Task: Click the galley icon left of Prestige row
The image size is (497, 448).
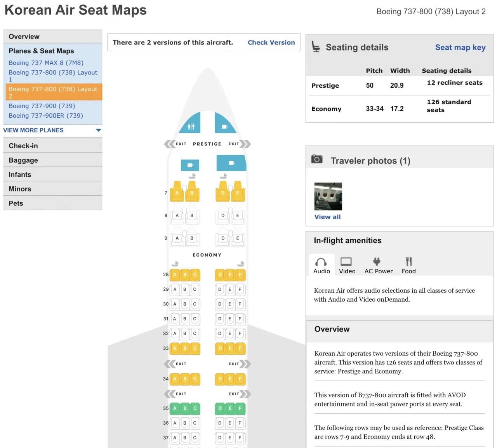Action: [190, 165]
